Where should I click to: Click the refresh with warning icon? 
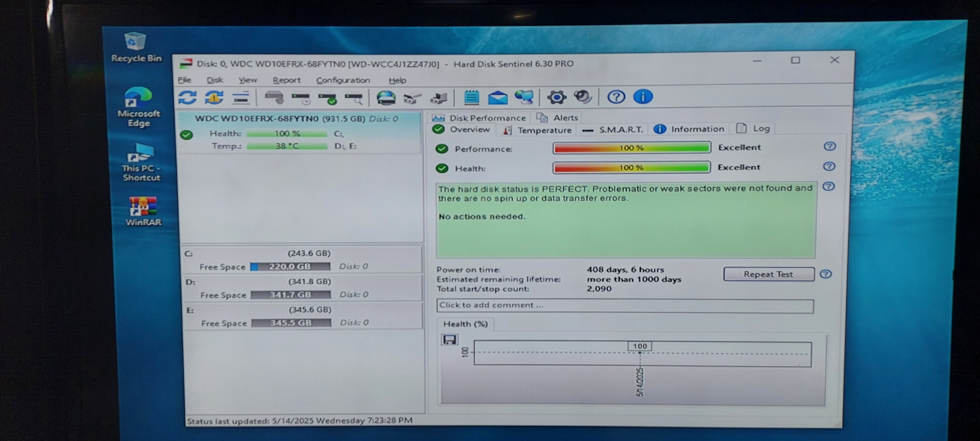[214, 98]
